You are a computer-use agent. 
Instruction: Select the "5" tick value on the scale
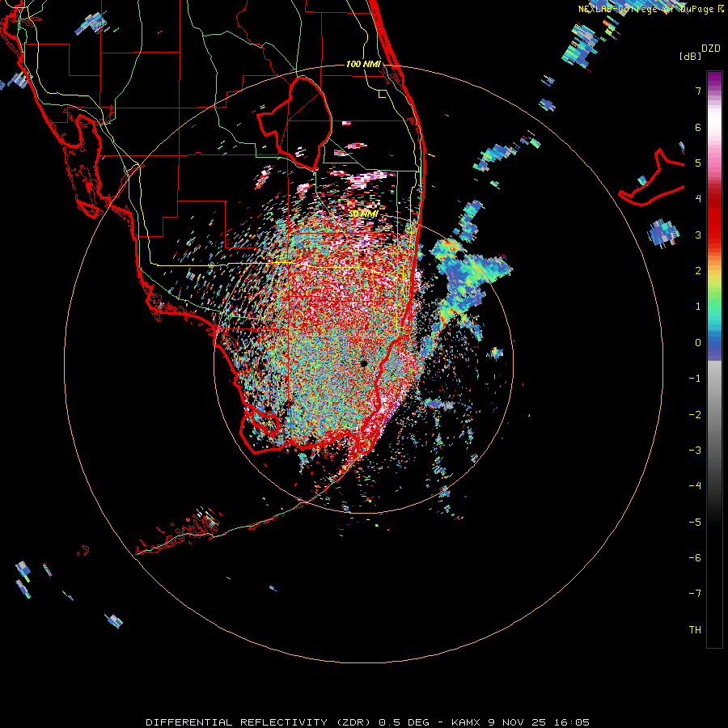point(698,163)
